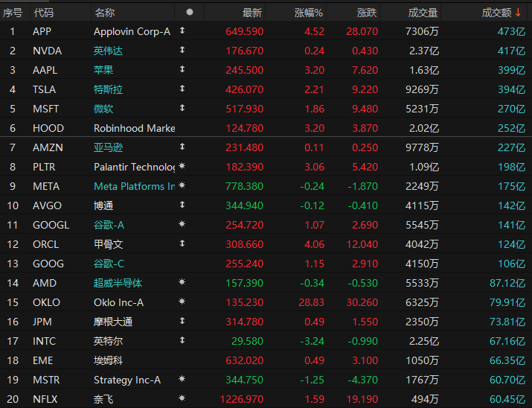The height and width of the screenshot is (408, 532).
Task: Open the 谷歌-A stock name link
Action: tap(109, 225)
